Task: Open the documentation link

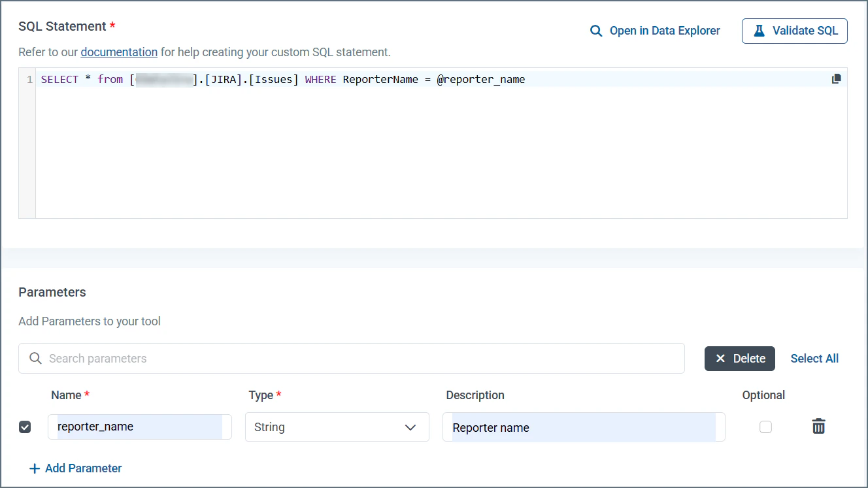Action: click(119, 52)
